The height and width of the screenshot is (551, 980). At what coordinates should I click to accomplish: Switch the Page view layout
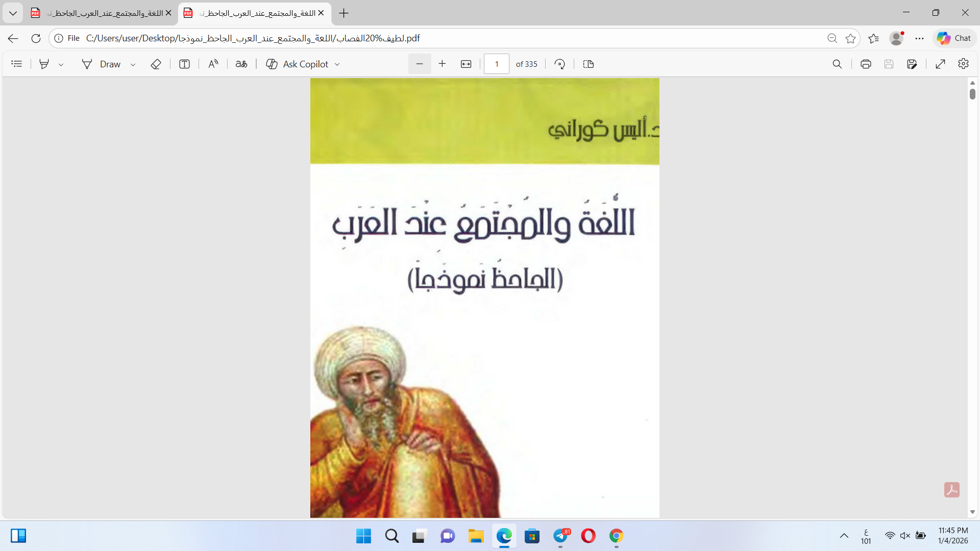589,64
